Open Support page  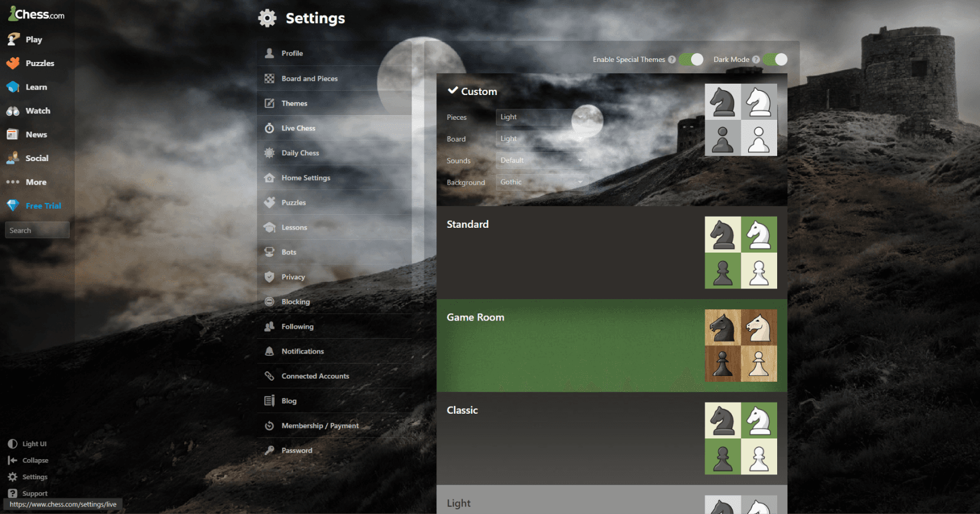point(35,493)
